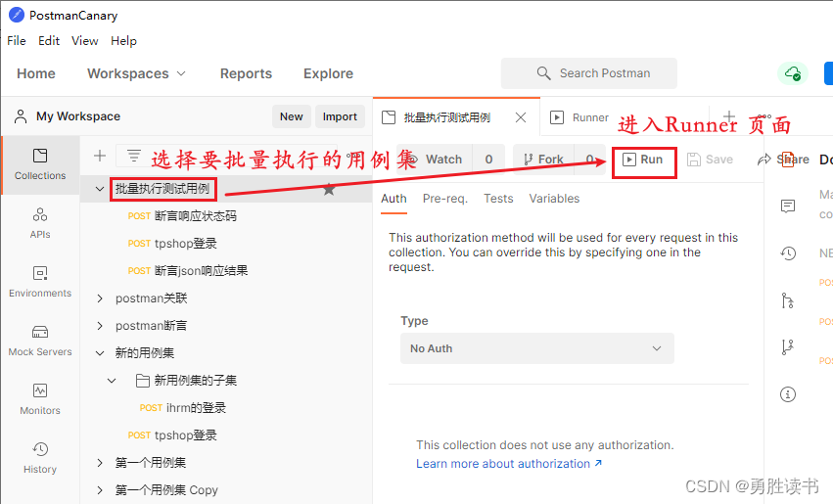833x504 pixels.
Task: Open the Help menu
Action: [123, 41]
